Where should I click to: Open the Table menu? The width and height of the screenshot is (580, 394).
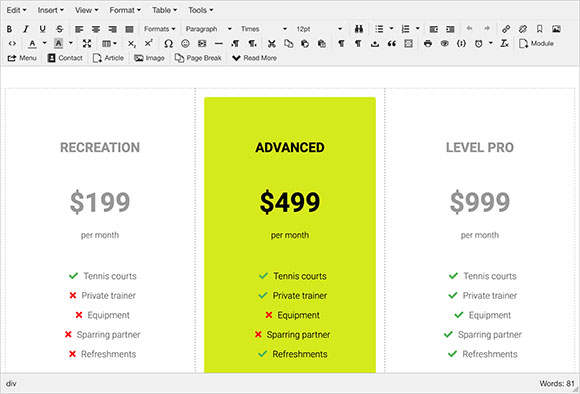[165, 10]
